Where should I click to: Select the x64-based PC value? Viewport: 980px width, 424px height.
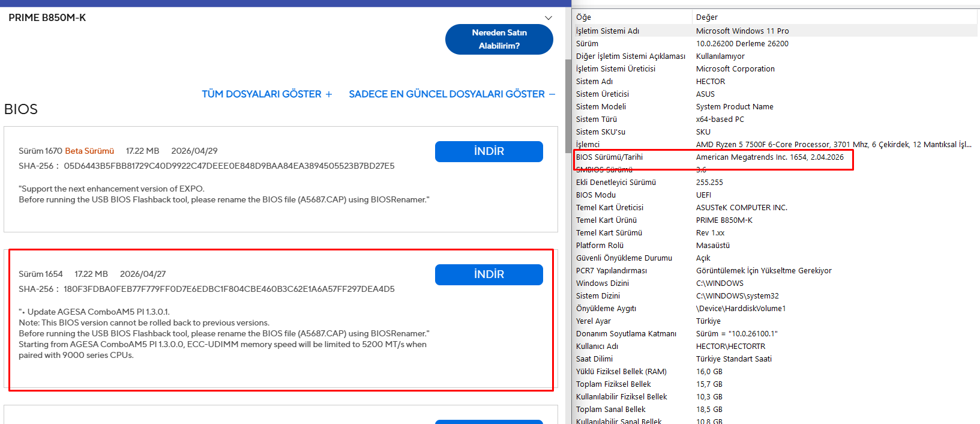pos(720,119)
